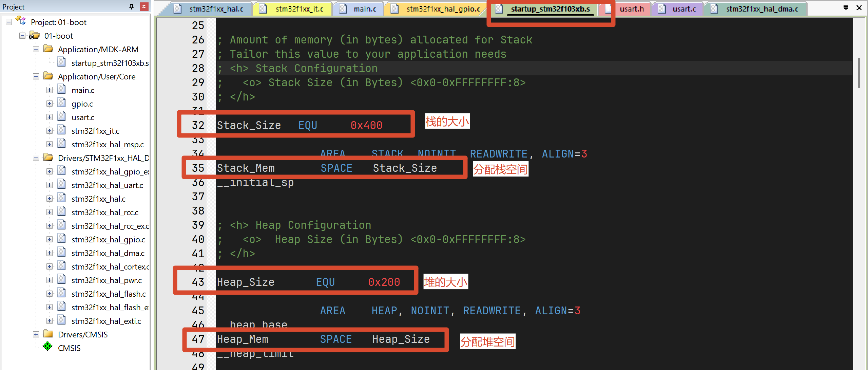This screenshot has width=868, height=370.
Task: Click the editor vertical scrollbar thumb
Action: click(x=859, y=73)
